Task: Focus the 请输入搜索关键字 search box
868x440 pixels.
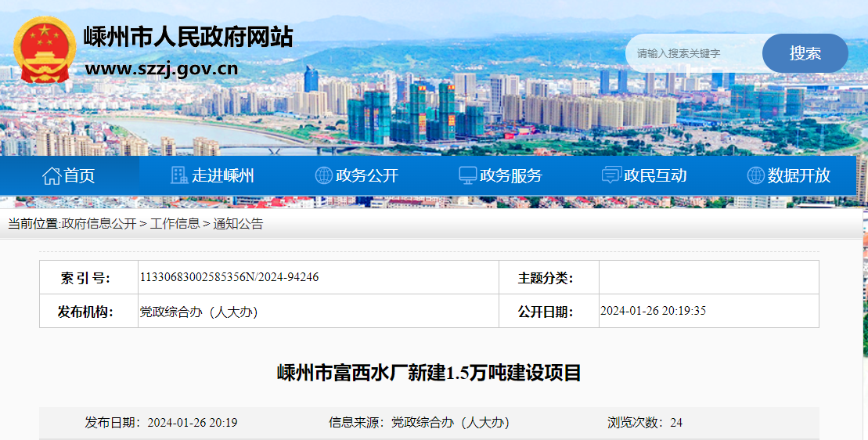Action: click(x=693, y=53)
